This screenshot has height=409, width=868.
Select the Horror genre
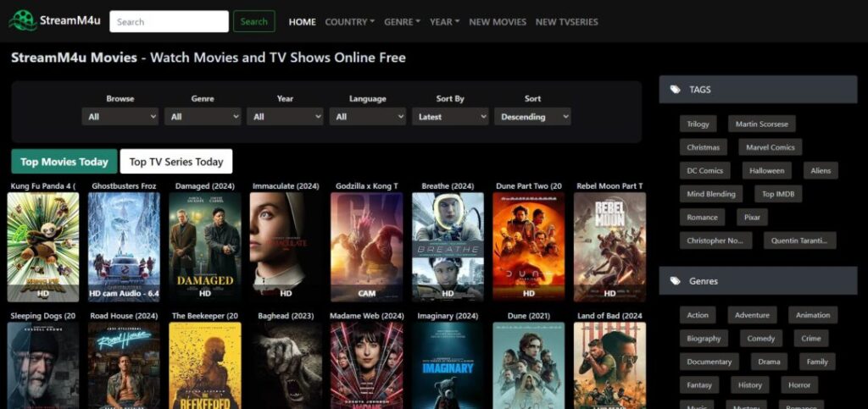[x=799, y=384]
